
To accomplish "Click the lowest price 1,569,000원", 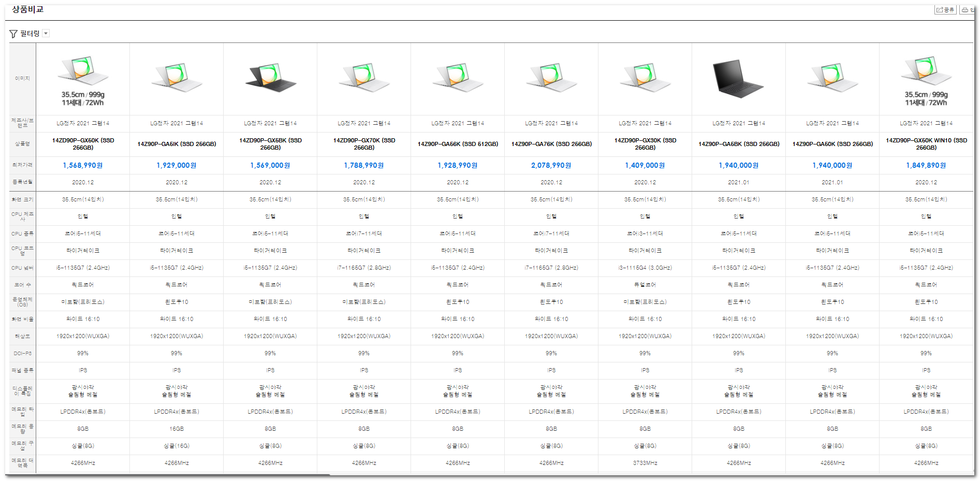I will (270, 166).
